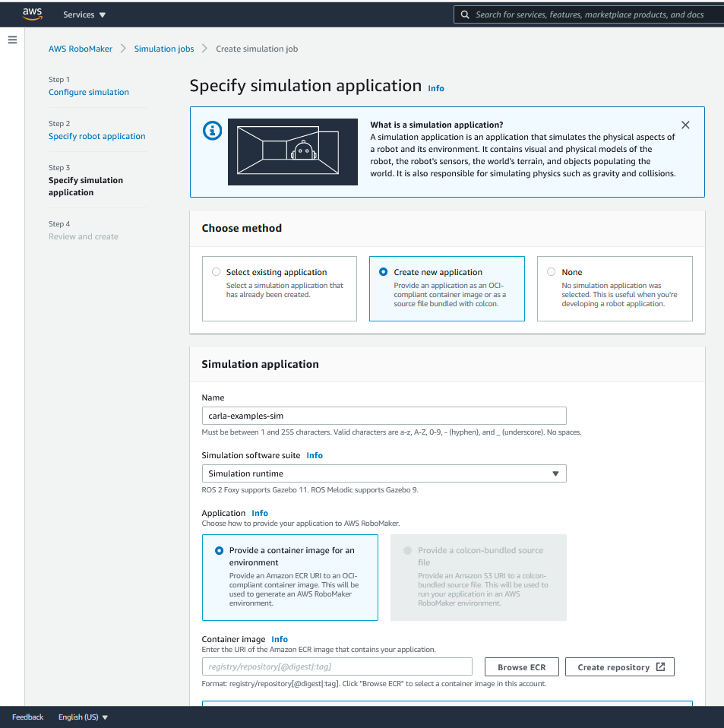Click the AWS logo in the header

click(x=33, y=14)
